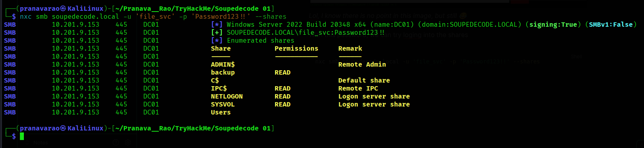Click the C$ share name

point(215,81)
